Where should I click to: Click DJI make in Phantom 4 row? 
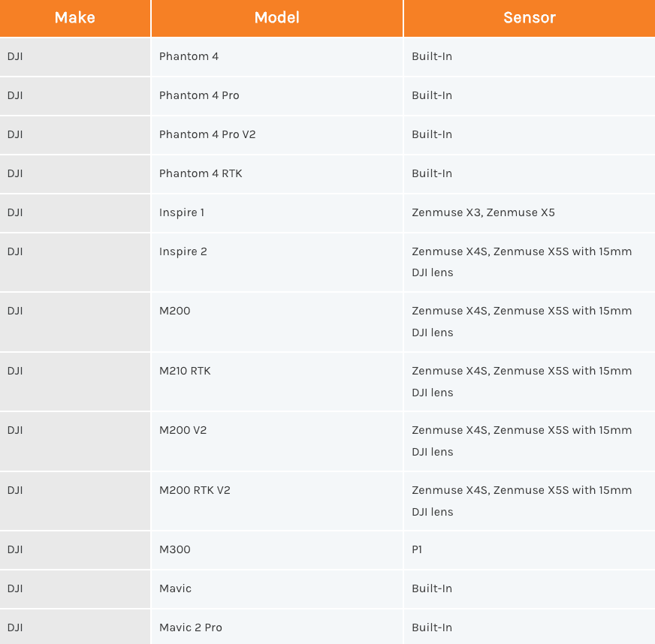pyautogui.click(x=75, y=57)
